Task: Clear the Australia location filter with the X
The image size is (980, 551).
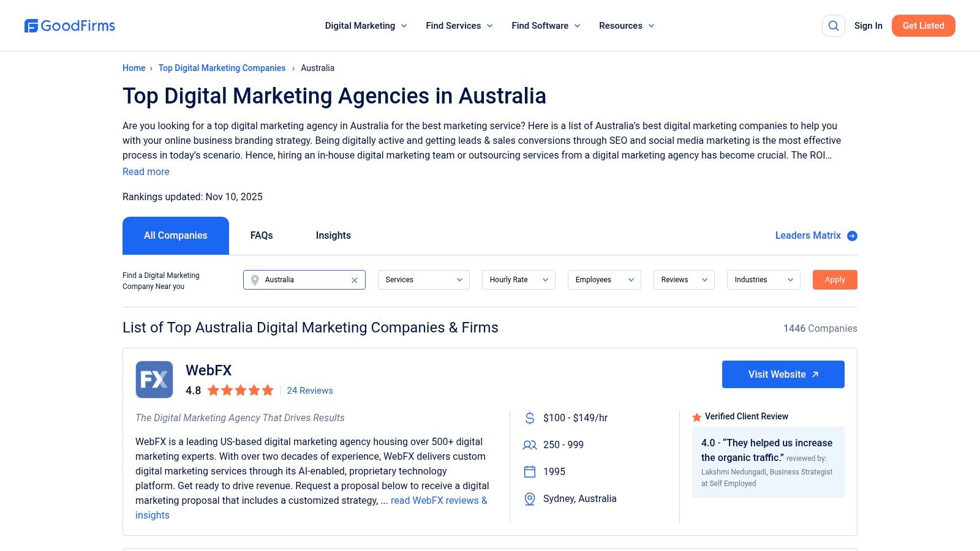Action: coord(354,280)
